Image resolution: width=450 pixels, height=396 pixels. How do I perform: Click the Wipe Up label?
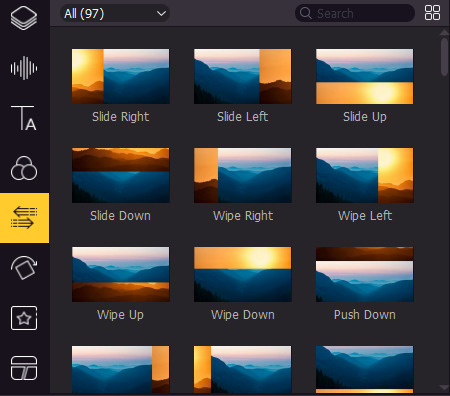click(120, 315)
